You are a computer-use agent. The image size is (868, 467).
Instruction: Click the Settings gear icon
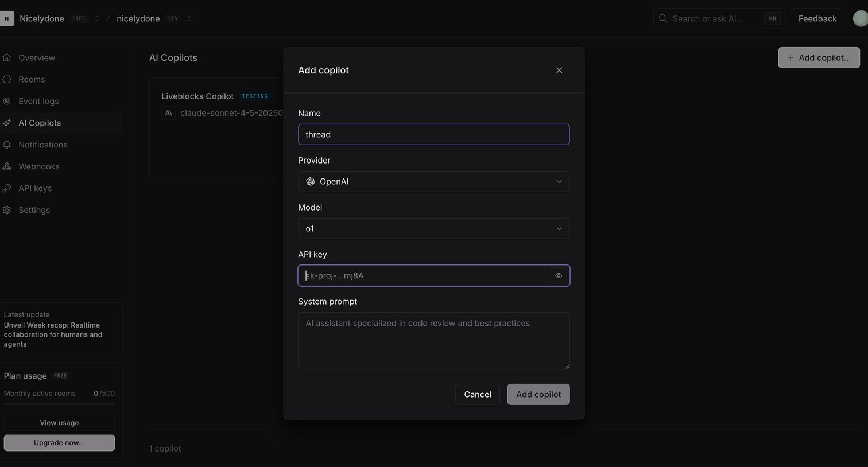(x=7, y=210)
